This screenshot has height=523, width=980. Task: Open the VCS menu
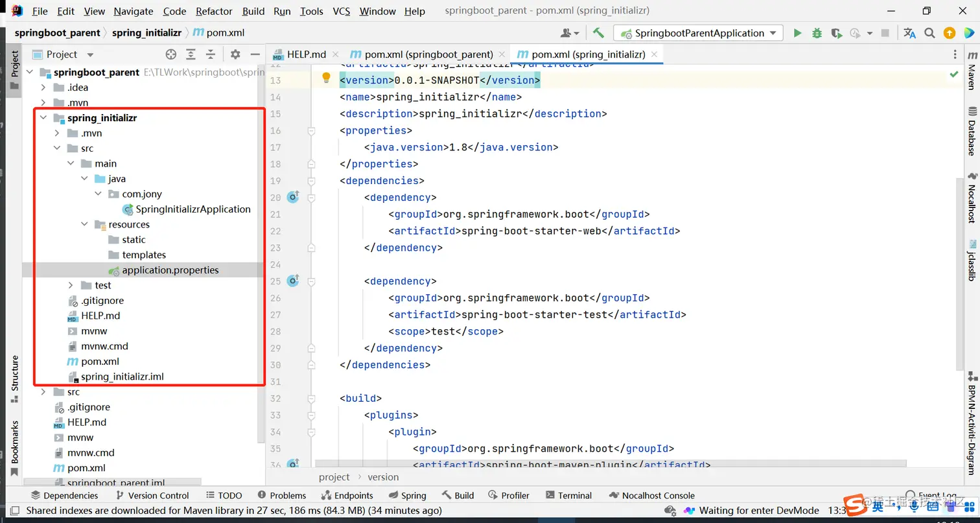342,11
